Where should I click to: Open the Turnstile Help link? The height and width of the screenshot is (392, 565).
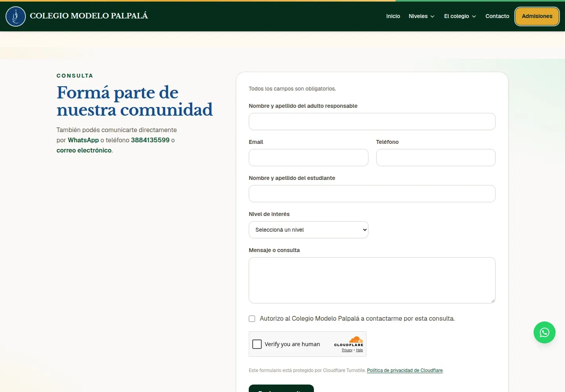pyautogui.click(x=359, y=350)
